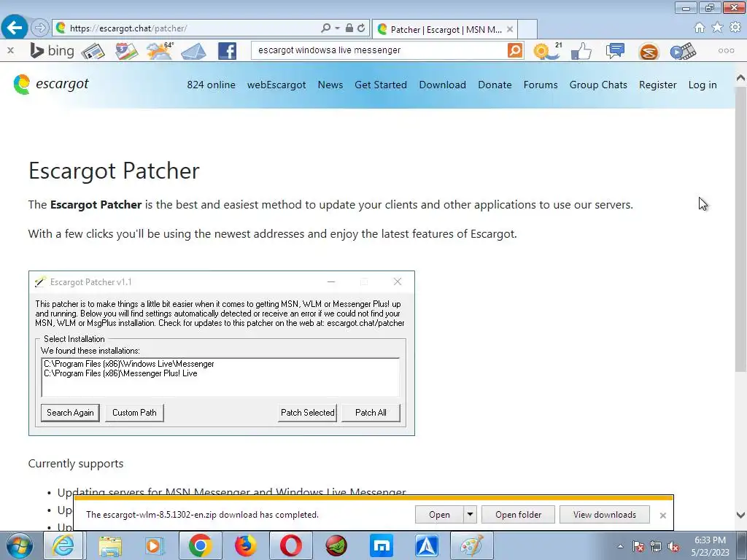This screenshot has width=747, height=560.
Task: Open the rewards icon showing 21
Action: pyautogui.click(x=547, y=51)
